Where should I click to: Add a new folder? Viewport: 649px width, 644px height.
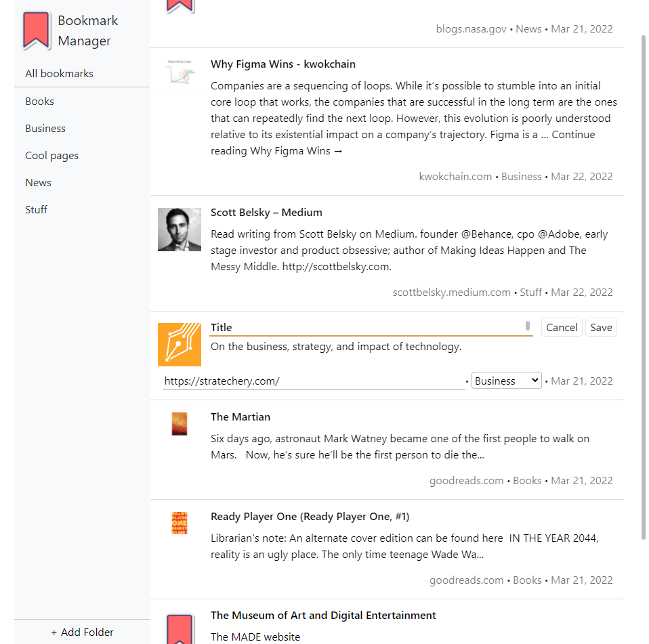pos(82,632)
